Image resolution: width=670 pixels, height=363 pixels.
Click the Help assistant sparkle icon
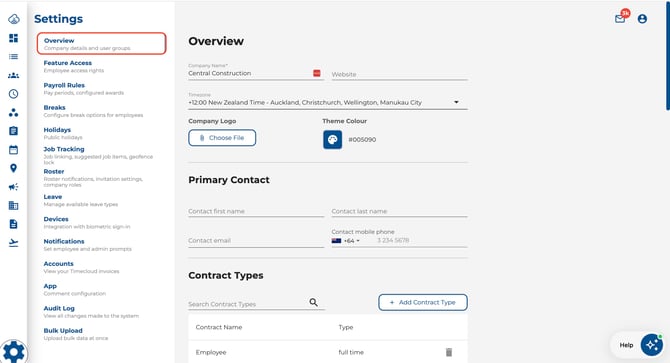tap(652, 344)
